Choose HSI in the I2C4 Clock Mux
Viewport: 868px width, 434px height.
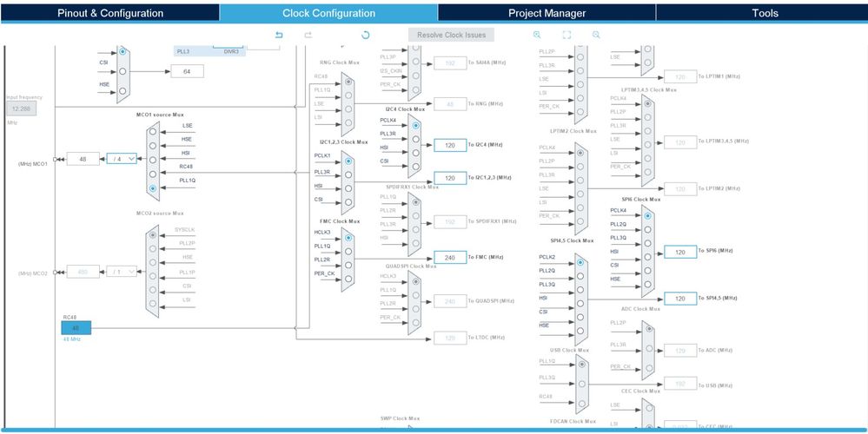click(415, 153)
